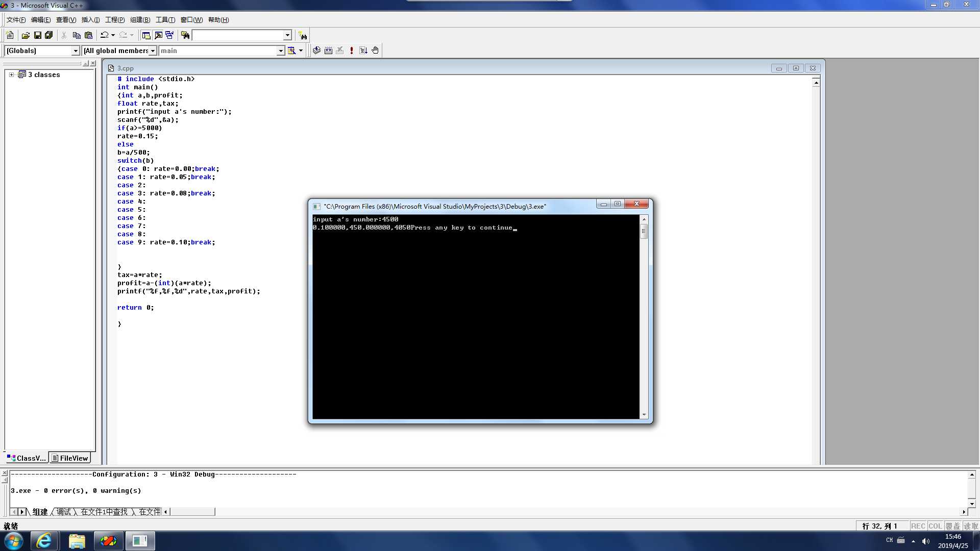980x551 pixels.
Task: Click the console output text area
Action: tap(476, 316)
